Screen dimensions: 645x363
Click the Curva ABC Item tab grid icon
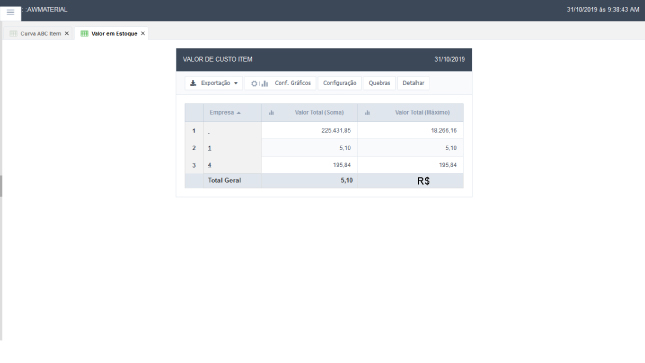(x=13, y=34)
